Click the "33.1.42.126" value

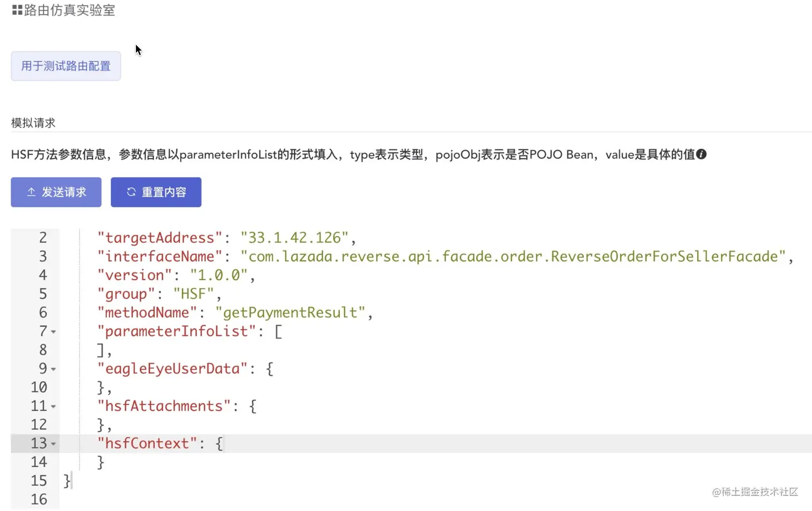tap(294, 237)
